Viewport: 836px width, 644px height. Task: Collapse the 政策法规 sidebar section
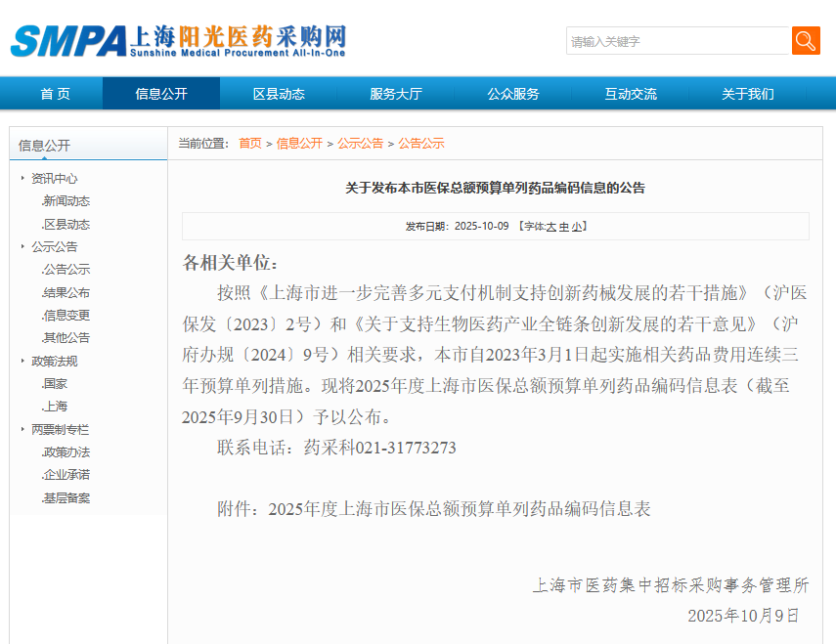pyautogui.click(x=54, y=361)
